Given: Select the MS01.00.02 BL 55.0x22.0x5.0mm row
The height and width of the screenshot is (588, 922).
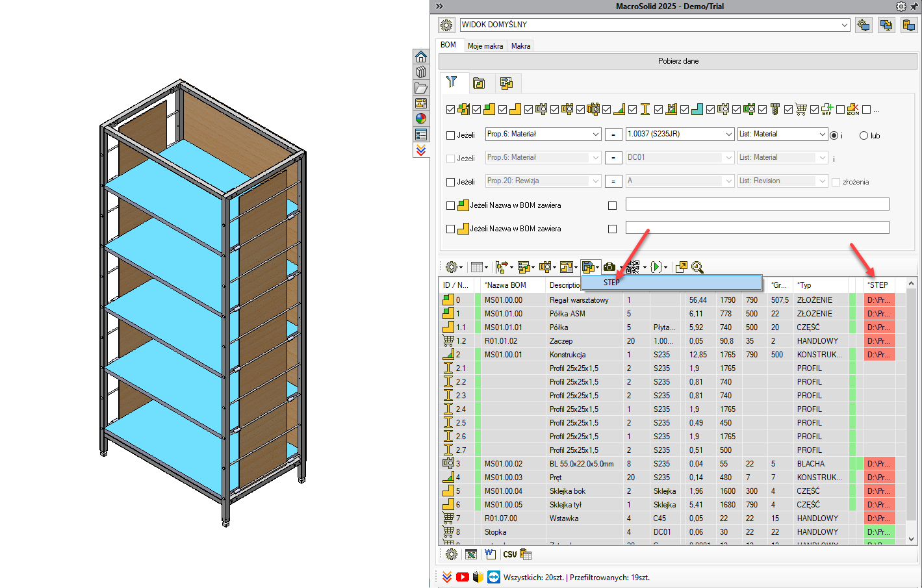Looking at the screenshot, I should pyautogui.click(x=673, y=464).
